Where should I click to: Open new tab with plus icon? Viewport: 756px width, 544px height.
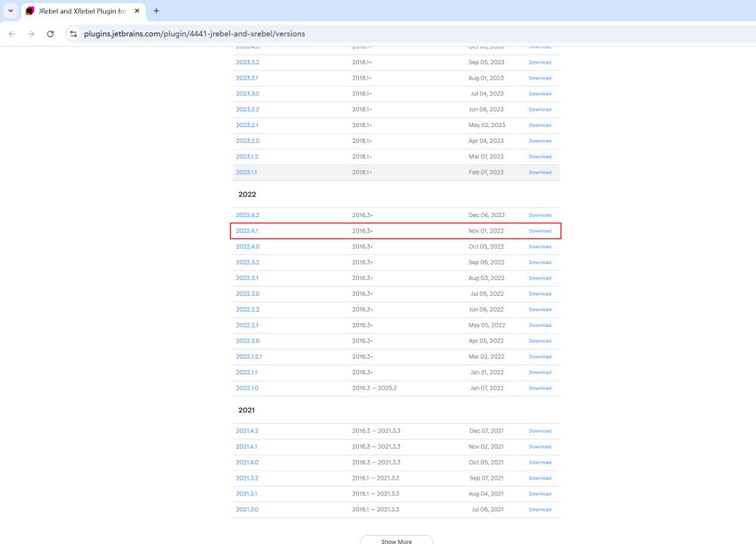pos(156,11)
